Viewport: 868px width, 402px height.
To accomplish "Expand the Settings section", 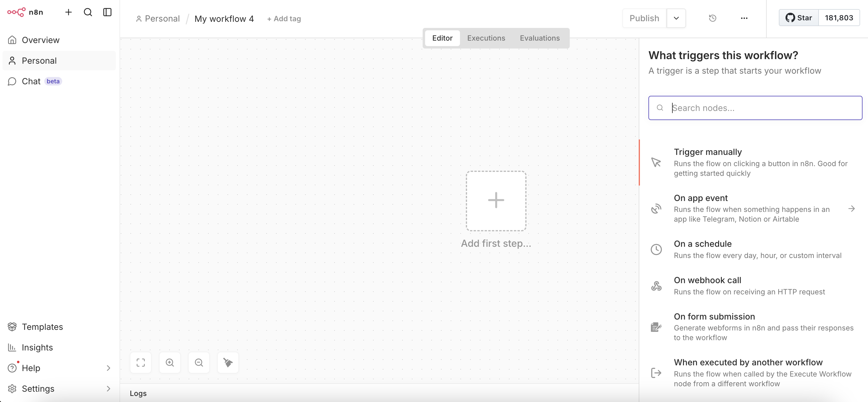I will click(x=108, y=389).
